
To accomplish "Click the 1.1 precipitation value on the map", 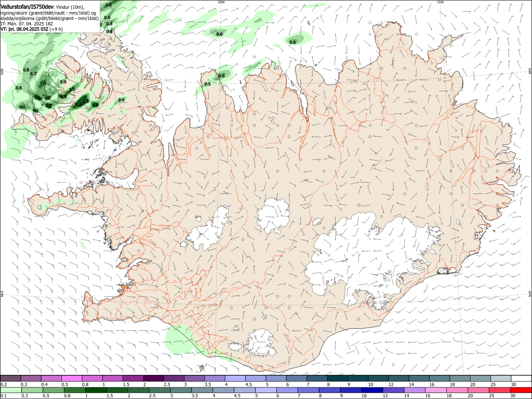I will pos(22,107).
